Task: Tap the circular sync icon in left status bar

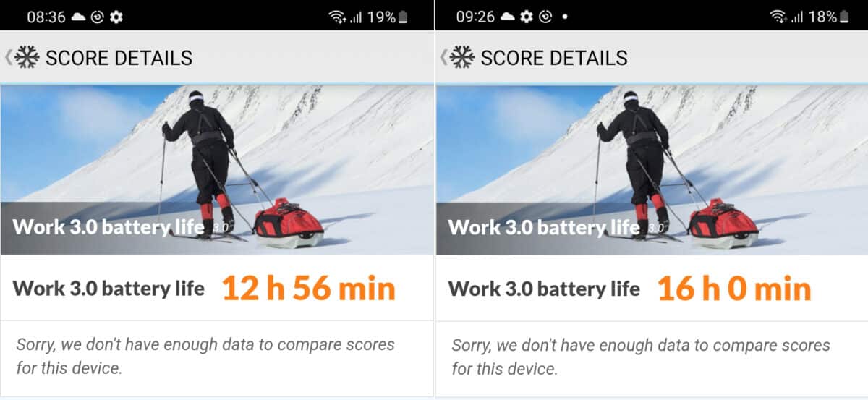Action: 98,17
